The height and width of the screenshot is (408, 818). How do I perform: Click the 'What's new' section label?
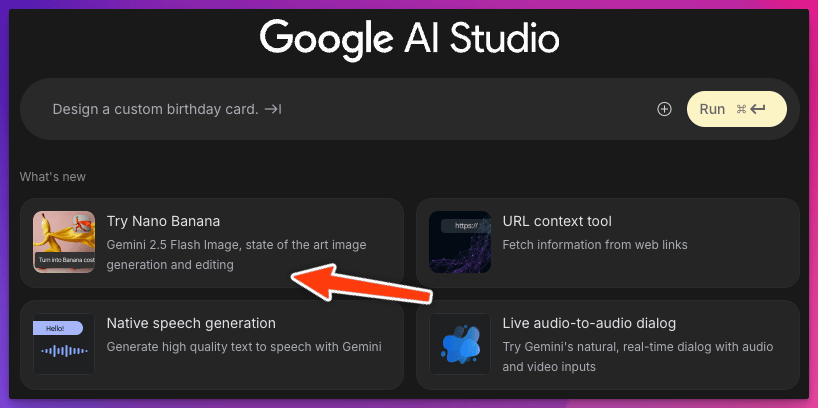coord(53,177)
